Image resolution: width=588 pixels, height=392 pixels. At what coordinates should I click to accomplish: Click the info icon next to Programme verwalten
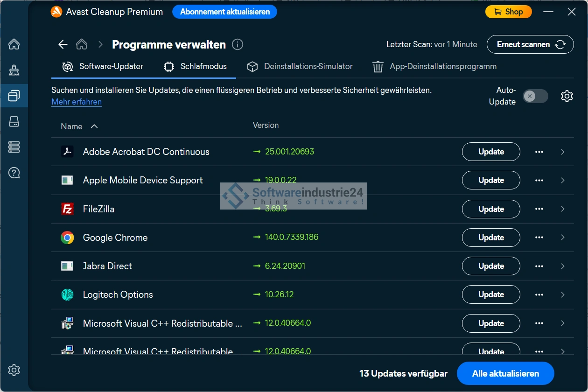point(238,44)
